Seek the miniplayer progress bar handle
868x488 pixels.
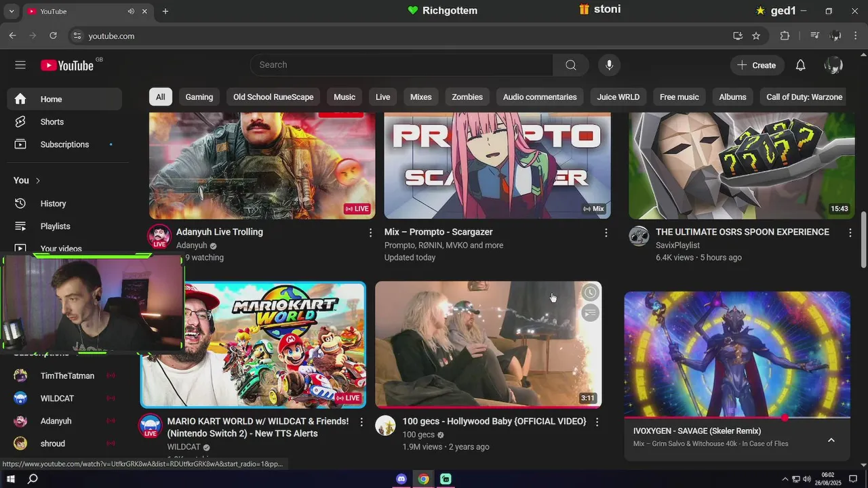pos(785,418)
